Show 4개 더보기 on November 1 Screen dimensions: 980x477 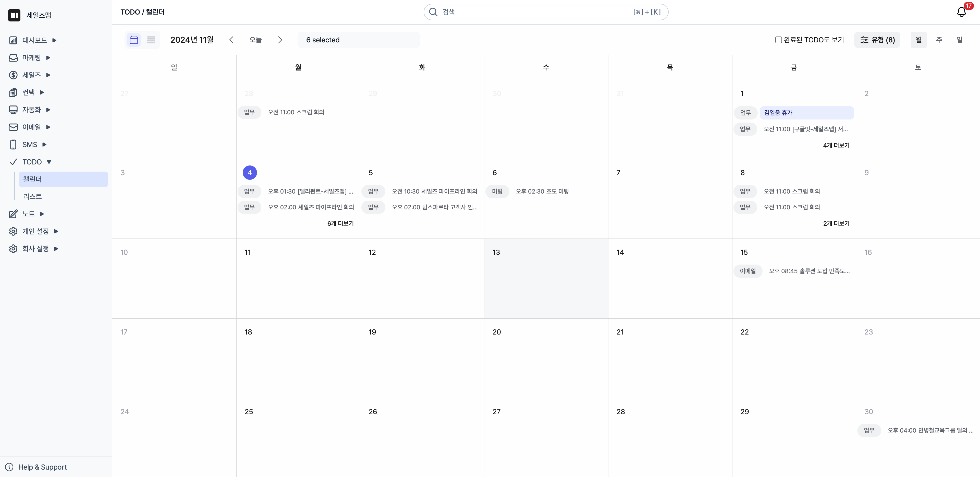coord(836,145)
